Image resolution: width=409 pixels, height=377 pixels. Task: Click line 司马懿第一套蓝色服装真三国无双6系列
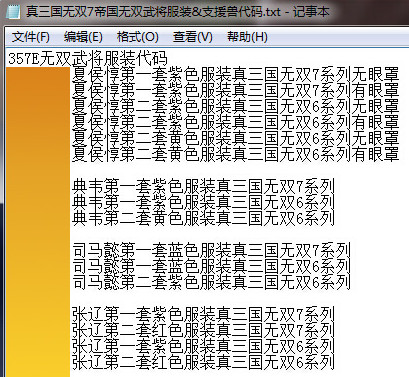point(211,266)
